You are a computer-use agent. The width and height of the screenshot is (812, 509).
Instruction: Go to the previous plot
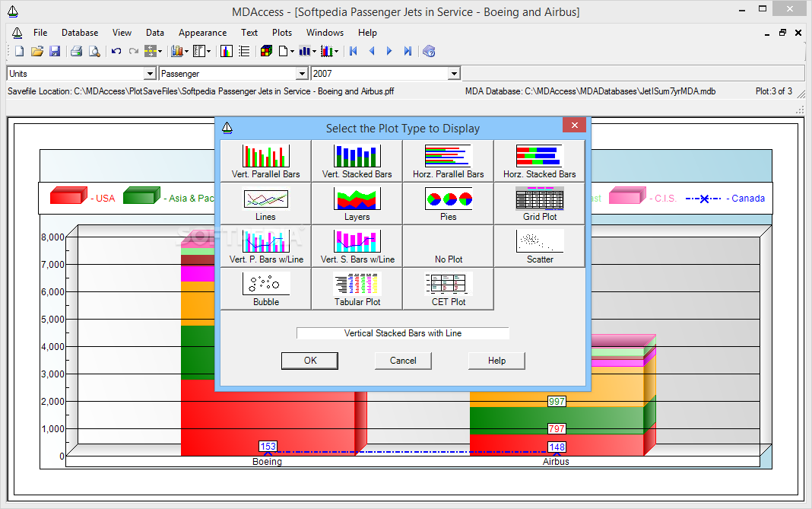pos(371,51)
